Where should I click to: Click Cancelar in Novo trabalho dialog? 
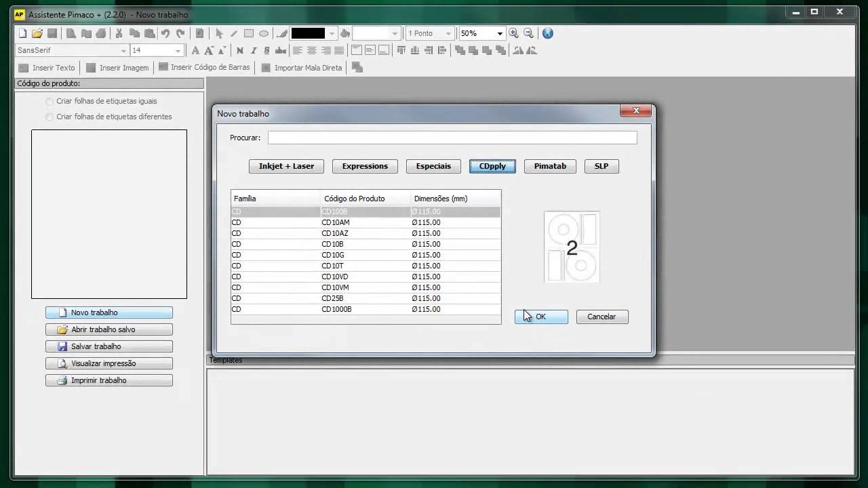coord(601,317)
